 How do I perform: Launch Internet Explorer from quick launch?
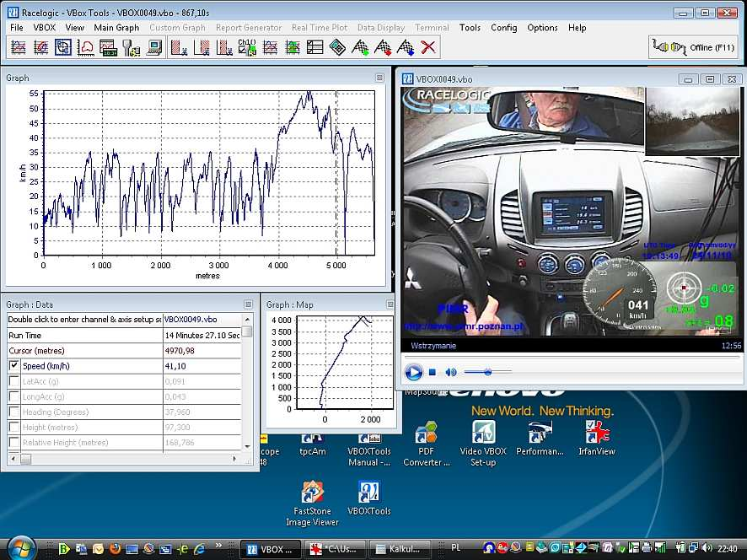pos(199,548)
